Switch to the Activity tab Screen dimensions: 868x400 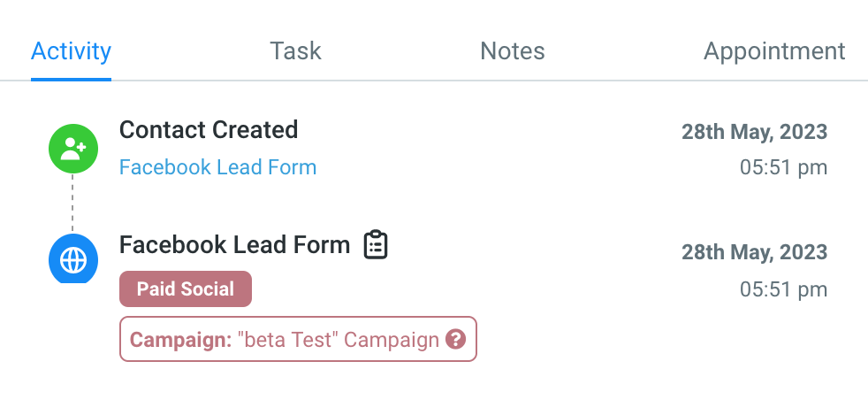click(x=71, y=51)
